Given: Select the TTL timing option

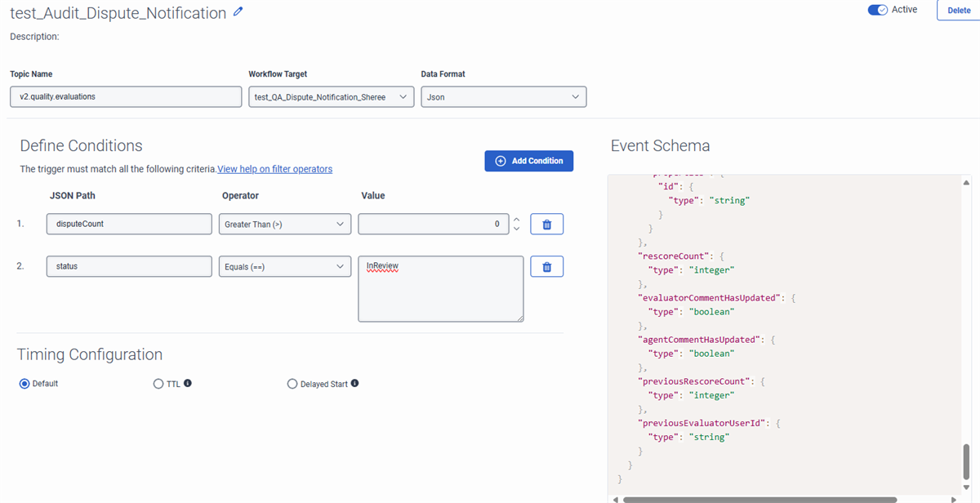Looking at the screenshot, I should point(158,384).
